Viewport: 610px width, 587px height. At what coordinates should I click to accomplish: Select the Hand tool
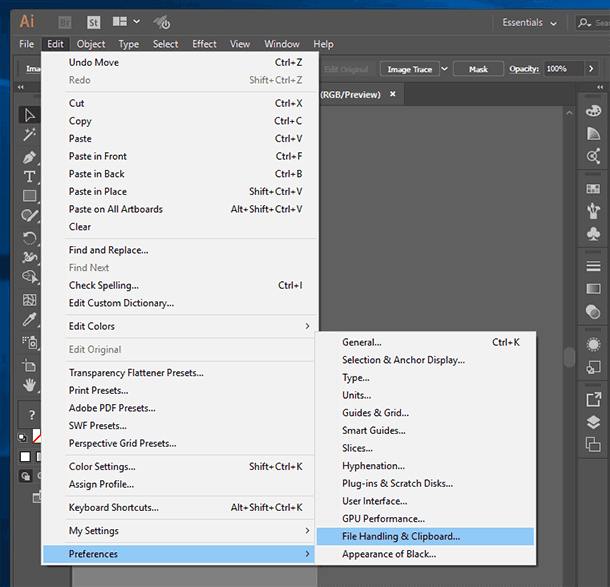coord(29,385)
